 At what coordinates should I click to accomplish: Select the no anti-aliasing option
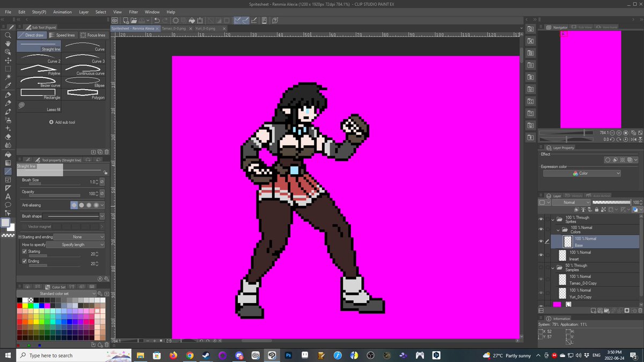click(74, 205)
